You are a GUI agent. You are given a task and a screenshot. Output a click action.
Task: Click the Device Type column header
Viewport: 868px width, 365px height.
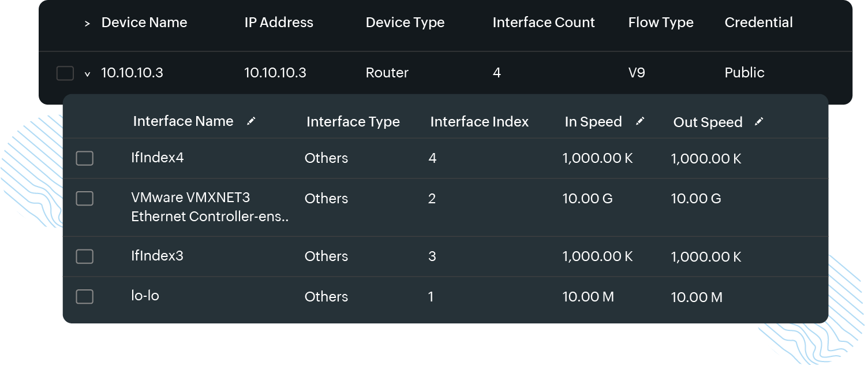405,23
